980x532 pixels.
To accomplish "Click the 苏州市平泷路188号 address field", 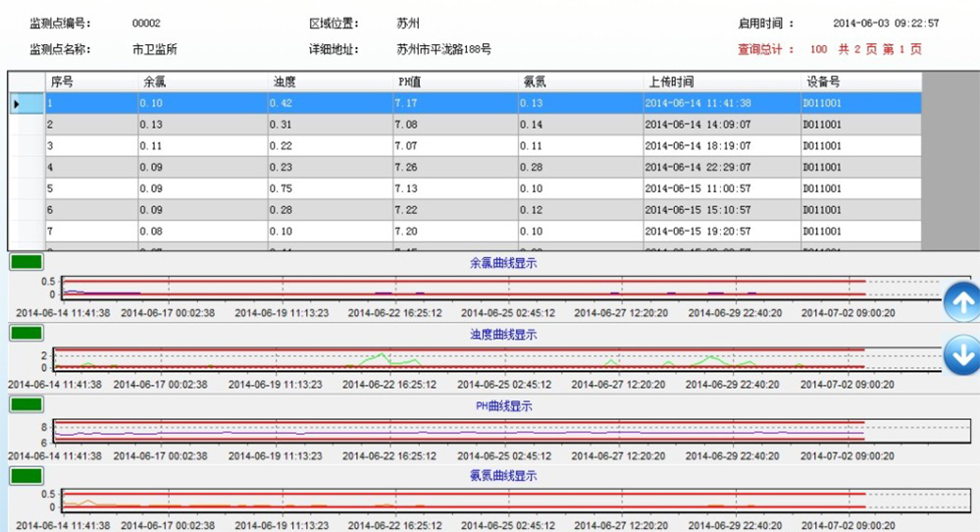I will point(443,49).
